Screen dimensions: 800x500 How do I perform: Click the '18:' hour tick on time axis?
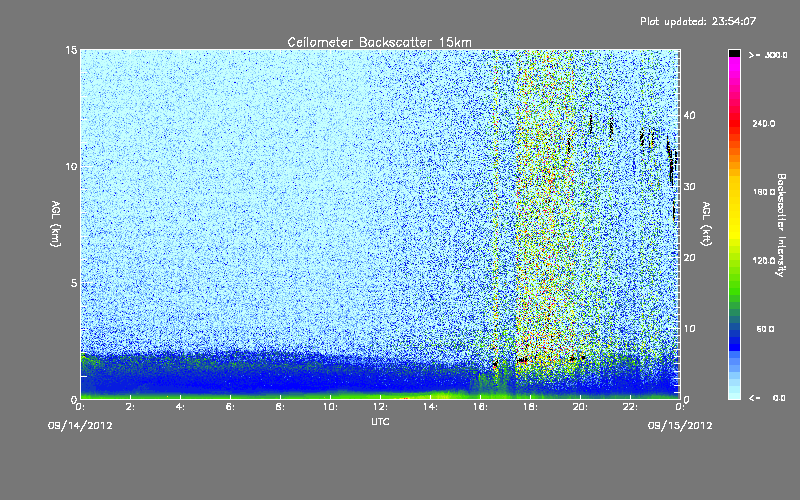[530, 407]
